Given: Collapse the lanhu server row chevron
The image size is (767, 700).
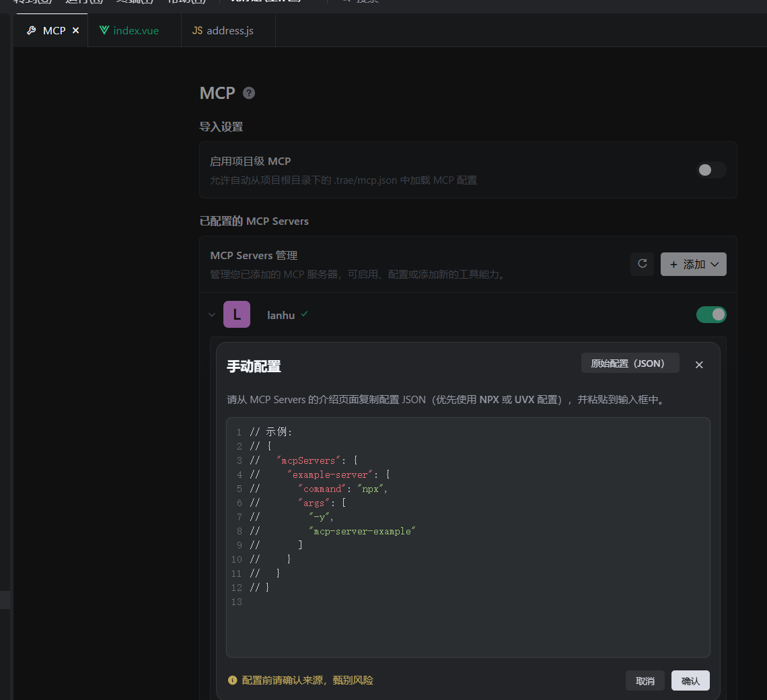Looking at the screenshot, I should [212, 315].
